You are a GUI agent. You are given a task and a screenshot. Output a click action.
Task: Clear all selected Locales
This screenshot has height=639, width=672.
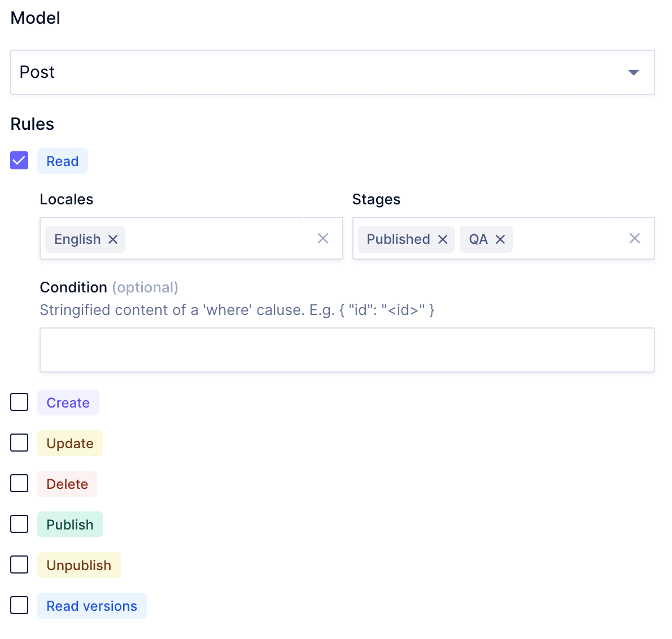[323, 238]
